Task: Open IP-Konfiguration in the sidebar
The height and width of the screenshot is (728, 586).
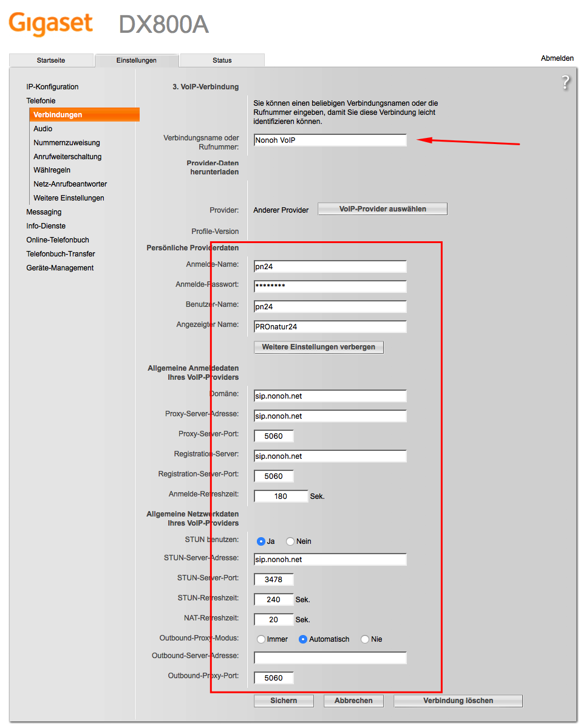Action: tap(52, 87)
